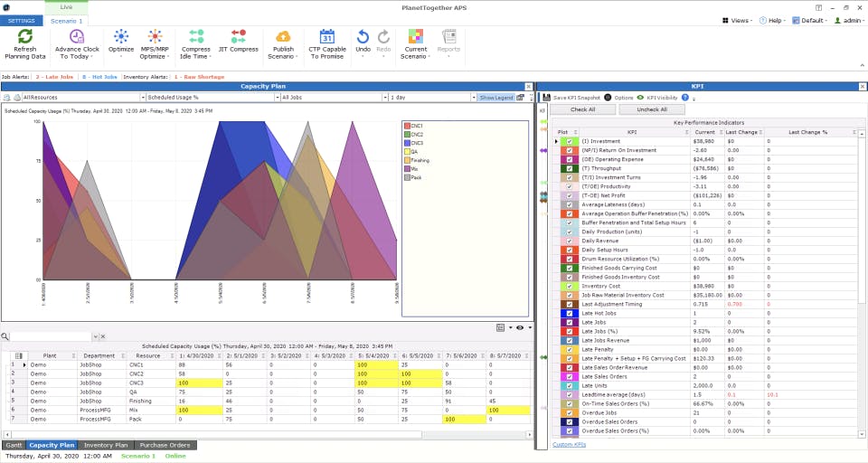The width and height of the screenshot is (868, 463).
Task: Switch to the Gantt tab
Action: pyautogui.click(x=14, y=445)
